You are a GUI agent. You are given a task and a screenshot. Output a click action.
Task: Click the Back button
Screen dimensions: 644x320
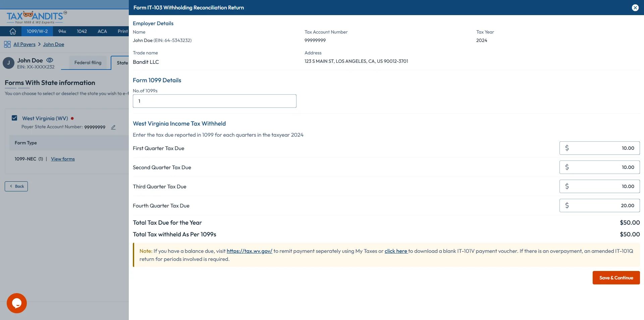pos(16,186)
